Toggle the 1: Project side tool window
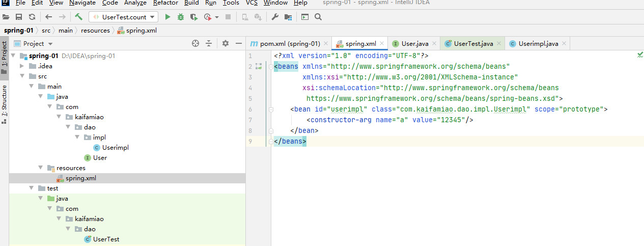The width and height of the screenshot is (644, 246). pos(4,57)
